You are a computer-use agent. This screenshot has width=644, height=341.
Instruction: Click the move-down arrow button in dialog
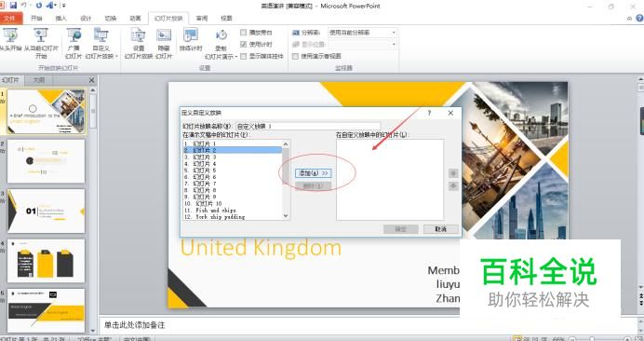pos(453,186)
